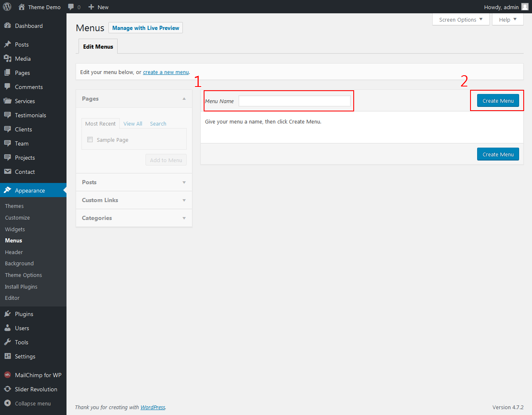Image resolution: width=532 pixels, height=415 pixels.
Task: Click the create a new menu link
Action: (x=166, y=72)
